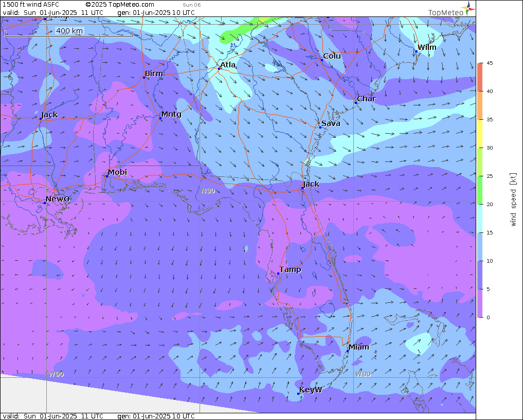The image size is (523, 420).
Task: Click the "©2025 TopMeteo.com" copyright text
Action: coord(120,5)
